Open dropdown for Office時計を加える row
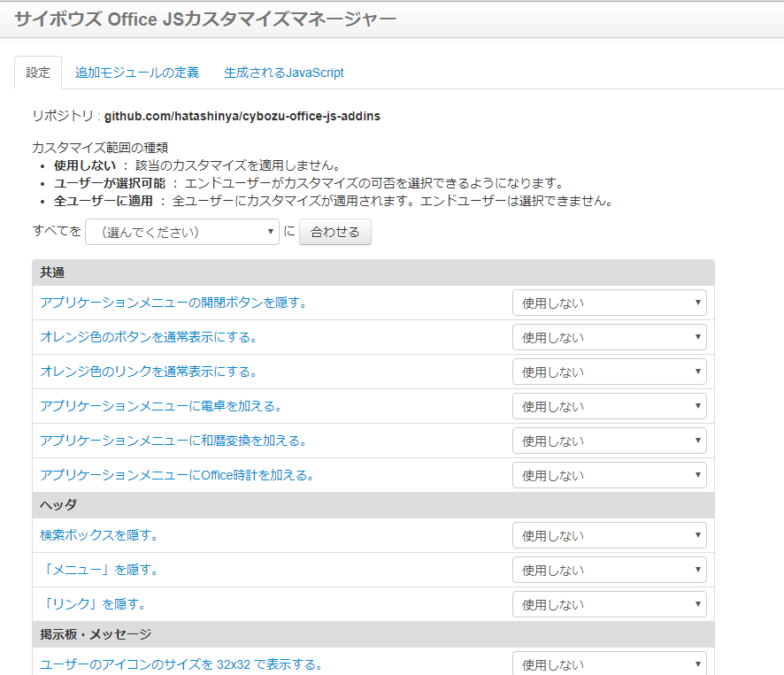784x675 pixels. point(609,475)
